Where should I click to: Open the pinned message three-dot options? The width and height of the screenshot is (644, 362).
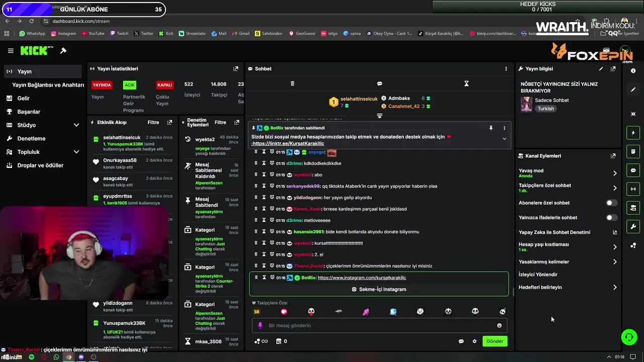point(504,128)
